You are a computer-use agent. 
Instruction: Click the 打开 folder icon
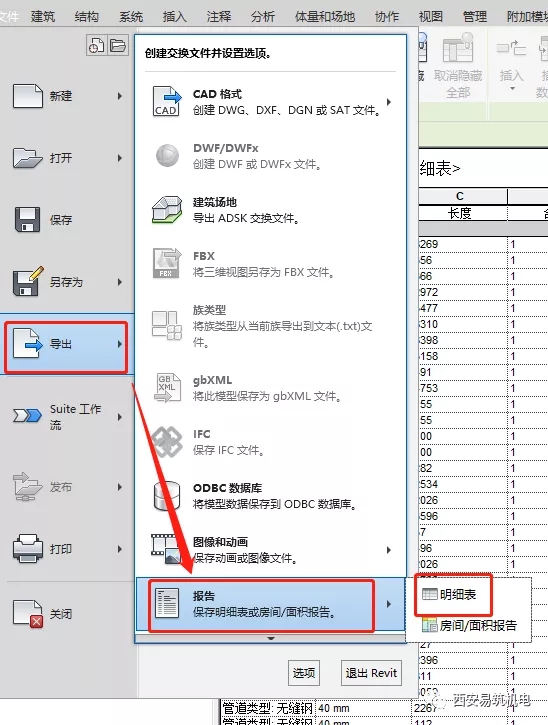click(x=28, y=158)
